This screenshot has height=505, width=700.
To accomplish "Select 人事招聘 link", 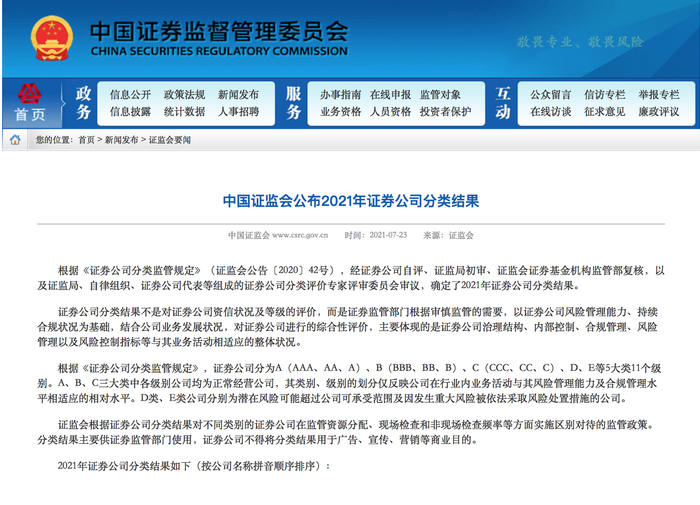I will point(238,112).
